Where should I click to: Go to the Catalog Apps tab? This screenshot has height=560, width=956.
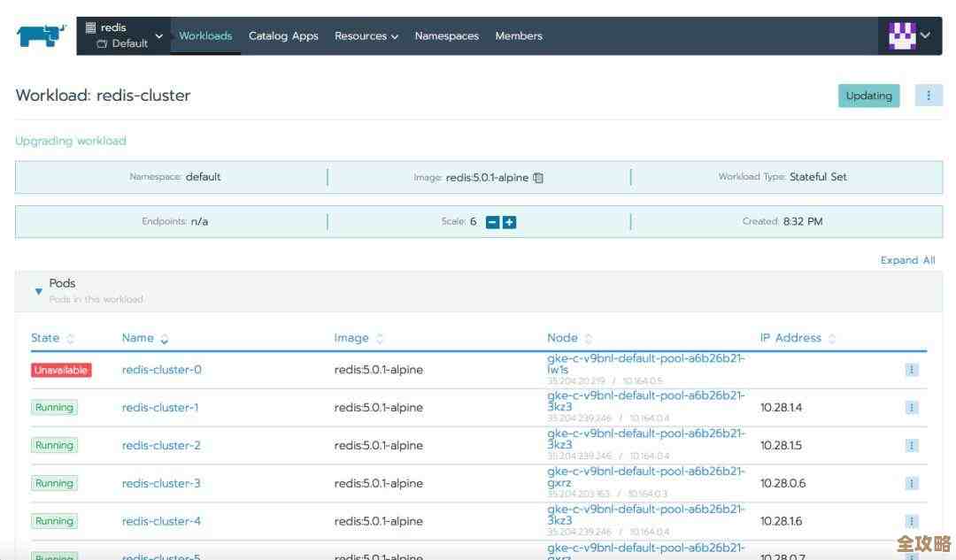283,36
